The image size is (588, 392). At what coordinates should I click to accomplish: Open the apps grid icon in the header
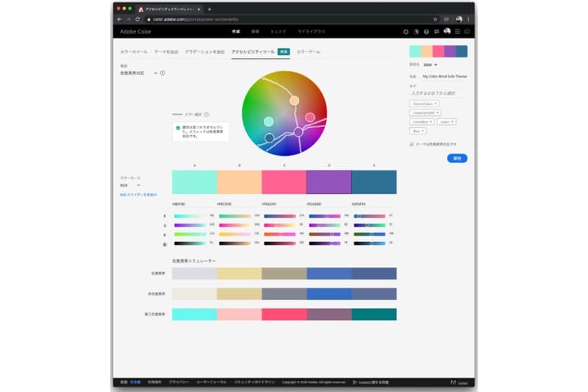click(x=457, y=32)
